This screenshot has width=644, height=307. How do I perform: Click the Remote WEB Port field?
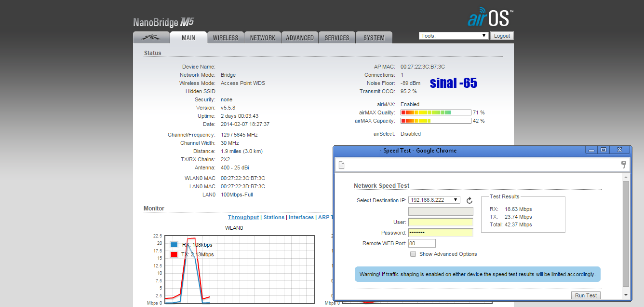422,243
